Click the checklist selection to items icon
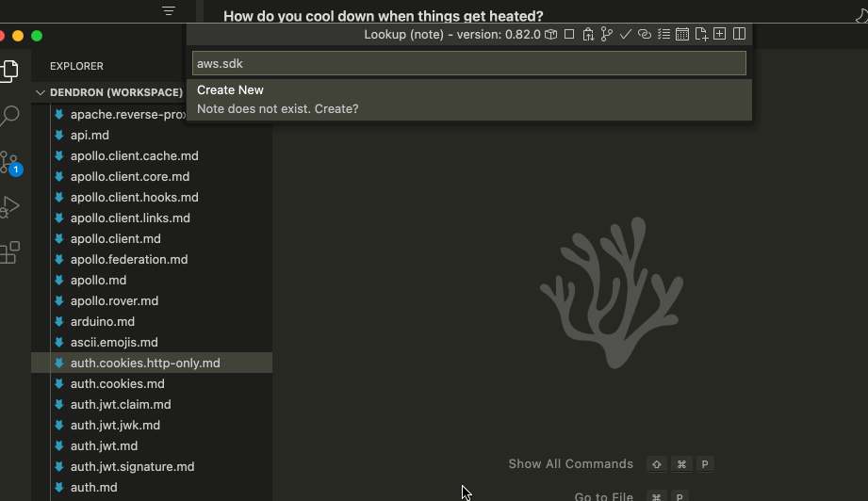 [x=663, y=34]
